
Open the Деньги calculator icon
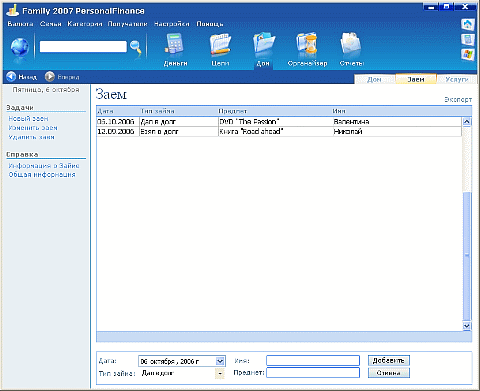click(x=175, y=44)
